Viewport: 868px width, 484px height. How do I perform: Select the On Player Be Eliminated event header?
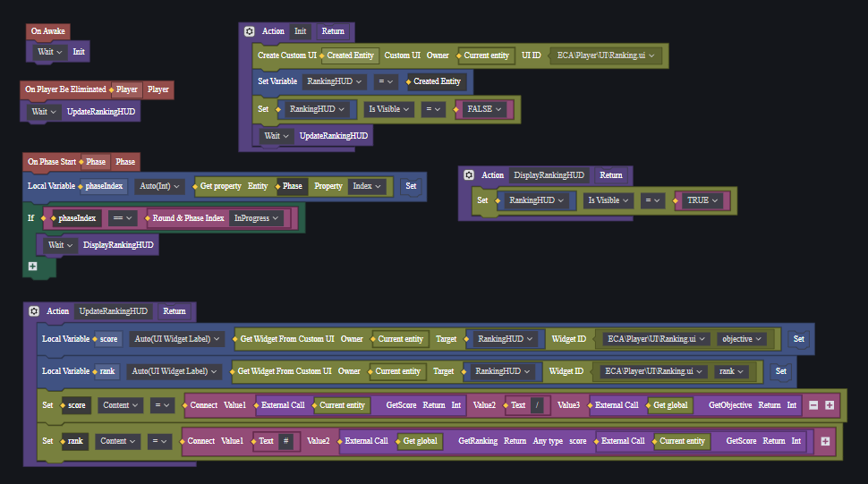[x=65, y=89]
